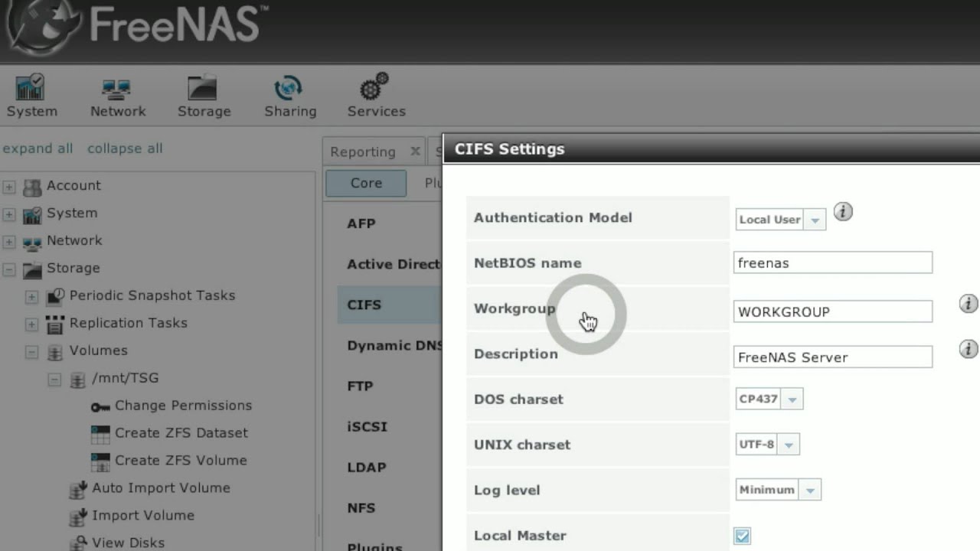Screen dimensions: 980x551
Task: Click Periodic Snapshot Tasks icon
Action: (x=55, y=296)
